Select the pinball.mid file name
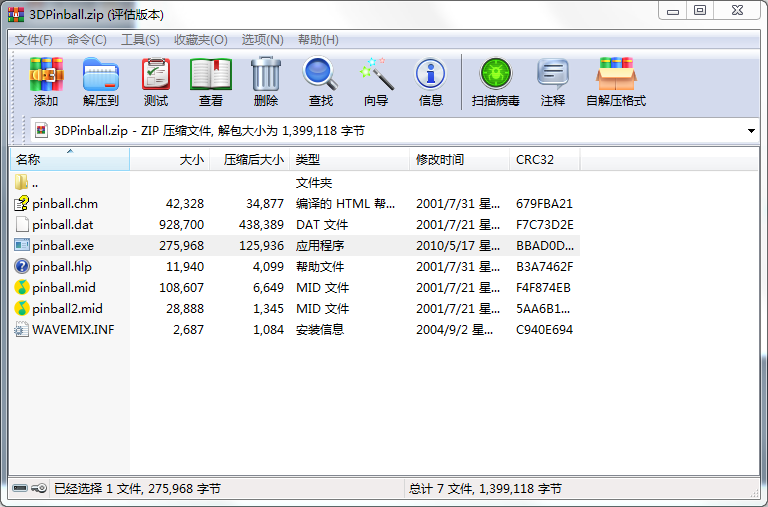Viewport: 768px width, 507px height. pos(64,288)
